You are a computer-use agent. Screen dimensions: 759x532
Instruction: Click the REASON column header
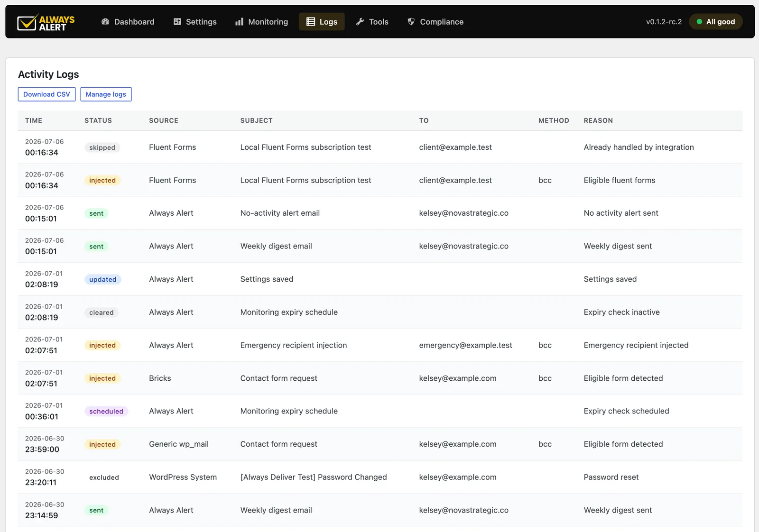coord(598,120)
